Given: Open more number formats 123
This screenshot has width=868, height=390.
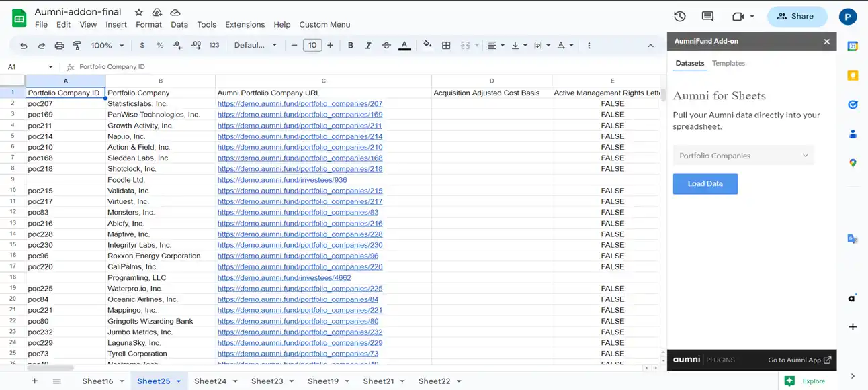Looking at the screenshot, I should (214, 46).
